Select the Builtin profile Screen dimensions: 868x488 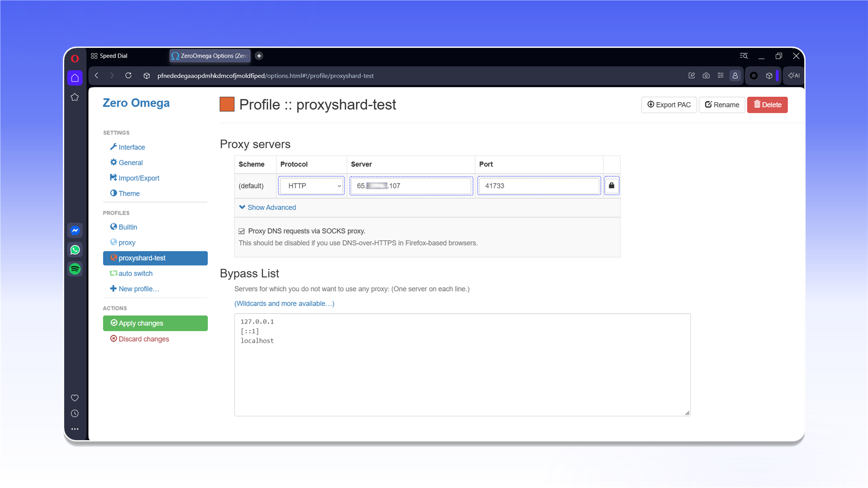click(x=124, y=227)
